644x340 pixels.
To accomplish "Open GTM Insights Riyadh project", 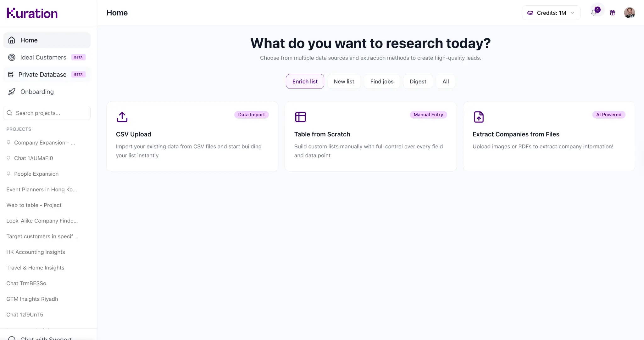I will (32, 299).
